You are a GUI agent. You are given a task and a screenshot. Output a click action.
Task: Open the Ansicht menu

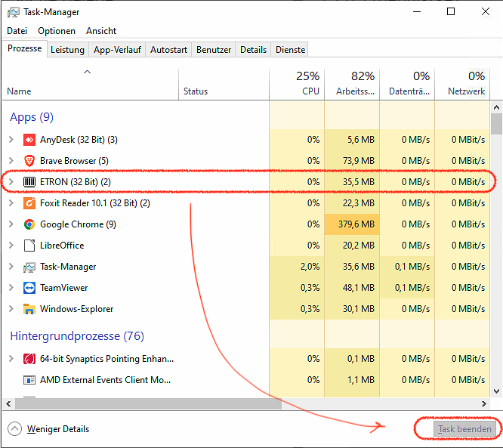[x=101, y=31]
